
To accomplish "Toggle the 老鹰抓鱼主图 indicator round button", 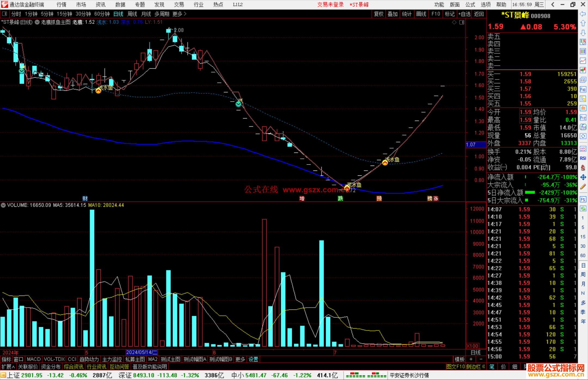I will pos(37,22).
